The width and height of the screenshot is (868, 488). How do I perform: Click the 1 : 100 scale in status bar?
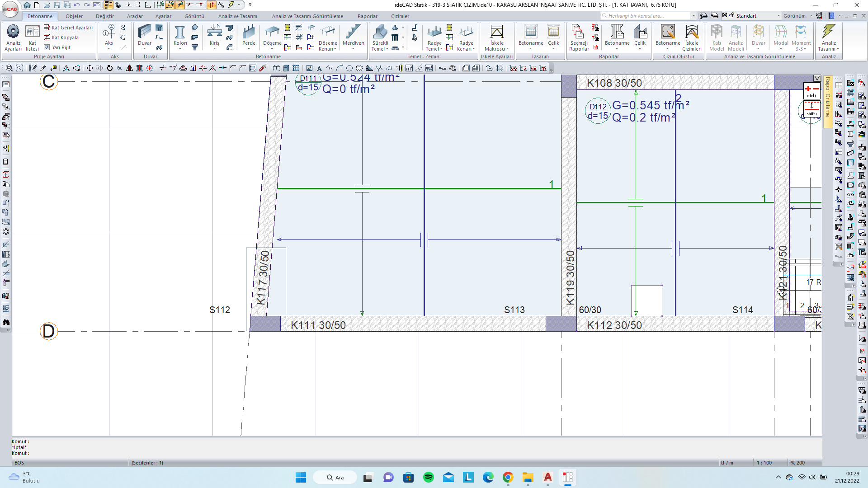[764, 463]
